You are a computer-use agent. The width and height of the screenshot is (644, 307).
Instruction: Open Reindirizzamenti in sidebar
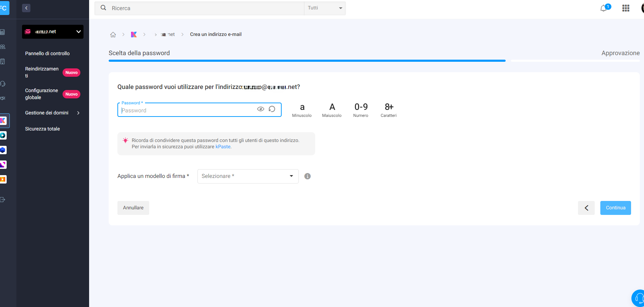coord(42,72)
